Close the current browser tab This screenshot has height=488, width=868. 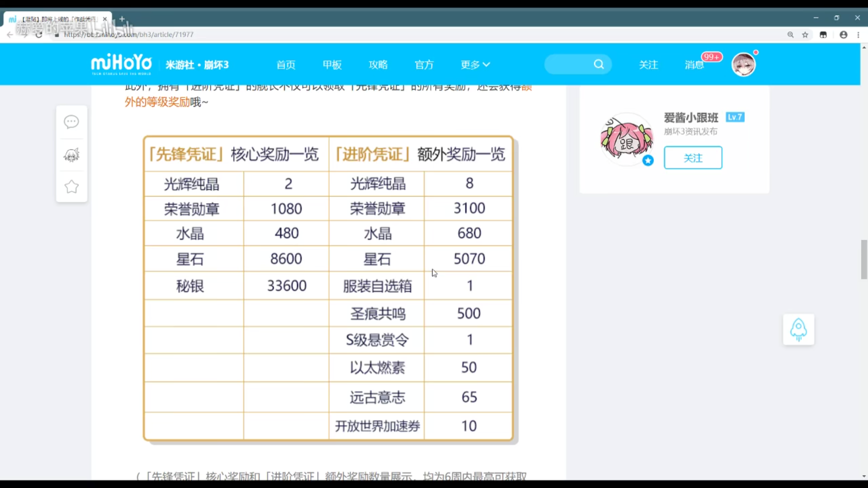tap(105, 19)
